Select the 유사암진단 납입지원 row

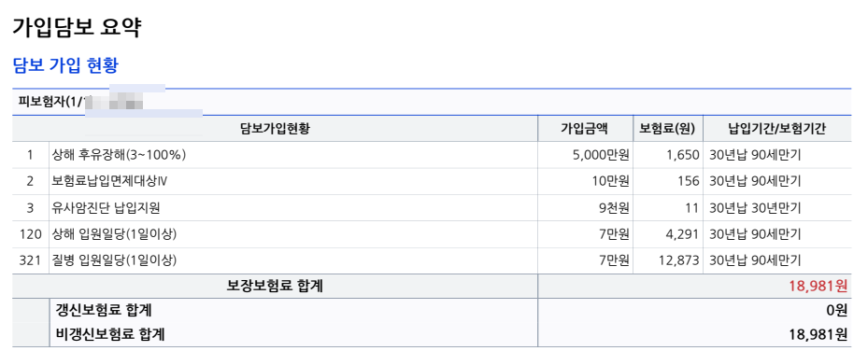(x=432, y=208)
